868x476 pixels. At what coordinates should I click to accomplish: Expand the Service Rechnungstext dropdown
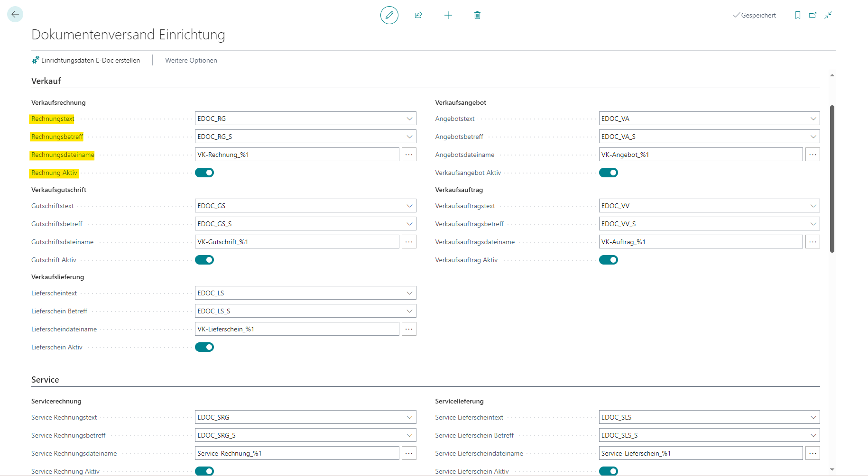pyautogui.click(x=409, y=417)
